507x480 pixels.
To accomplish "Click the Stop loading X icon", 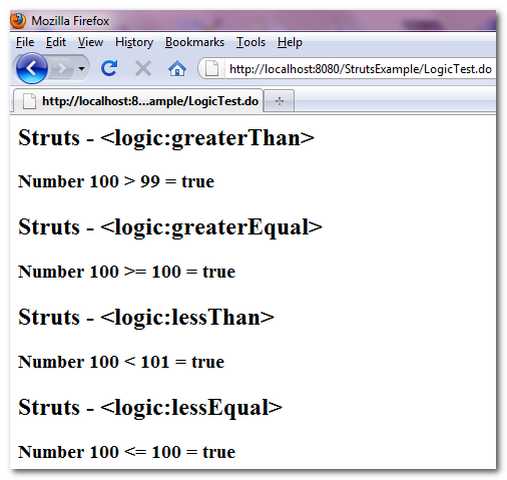I will tap(143, 69).
